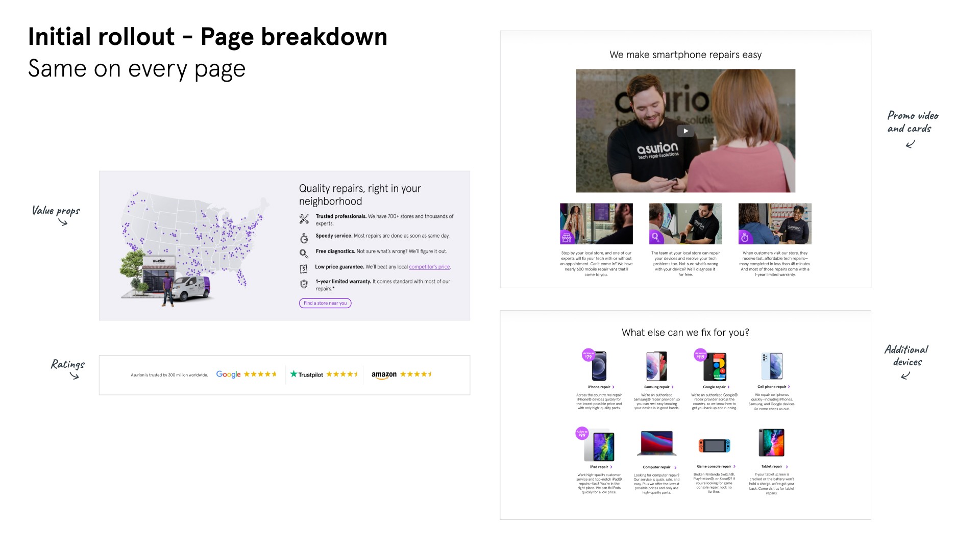Click the tablet device image
Screen dimensions: 980x551
click(771, 442)
